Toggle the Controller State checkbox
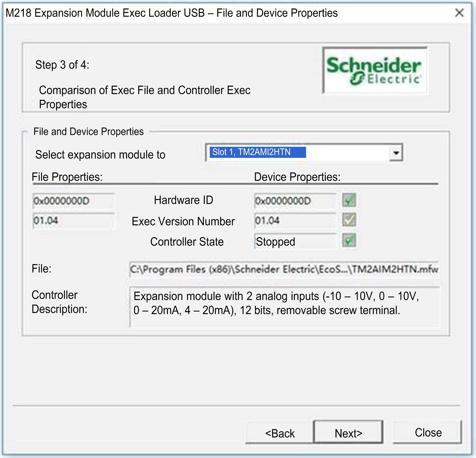 (349, 240)
